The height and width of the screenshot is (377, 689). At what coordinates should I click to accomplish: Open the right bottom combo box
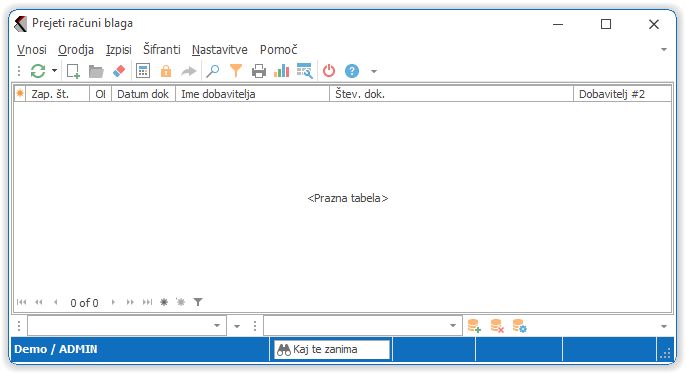[x=363, y=326]
